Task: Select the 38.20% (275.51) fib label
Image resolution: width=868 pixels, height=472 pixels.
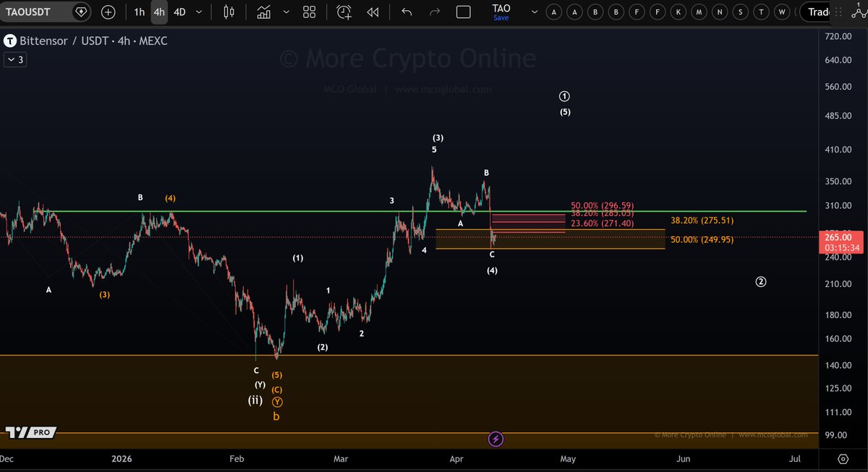Action: click(702, 220)
